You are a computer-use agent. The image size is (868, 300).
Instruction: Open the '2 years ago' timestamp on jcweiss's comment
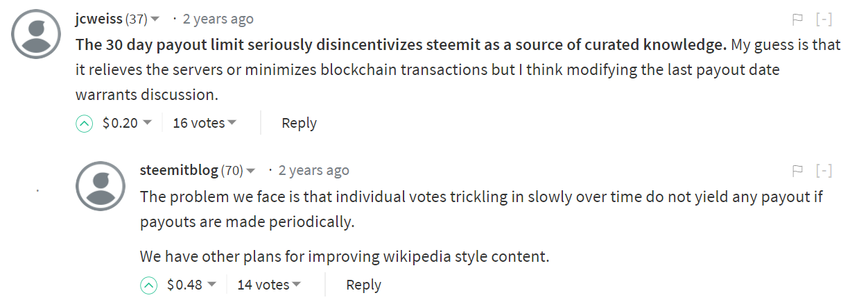218,19
